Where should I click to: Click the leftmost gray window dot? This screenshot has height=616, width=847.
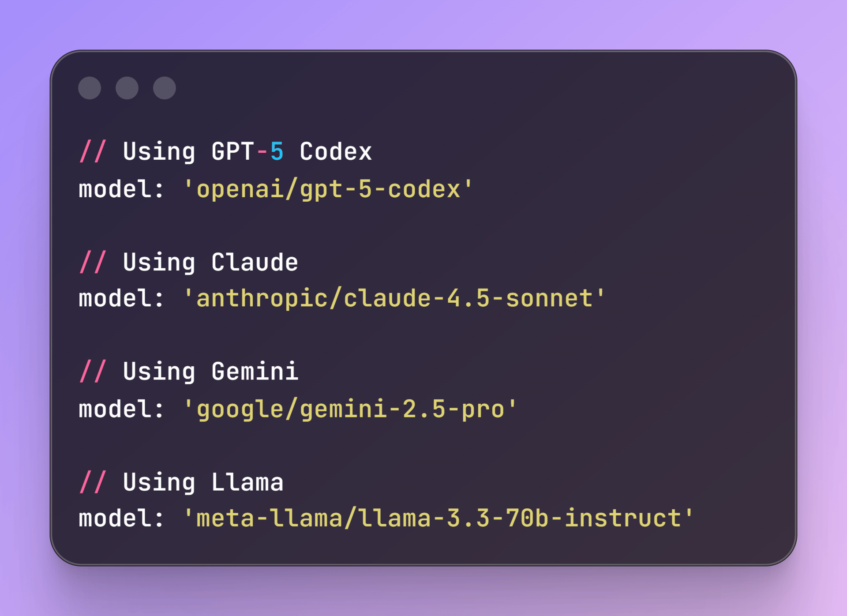click(x=90, y=88)
